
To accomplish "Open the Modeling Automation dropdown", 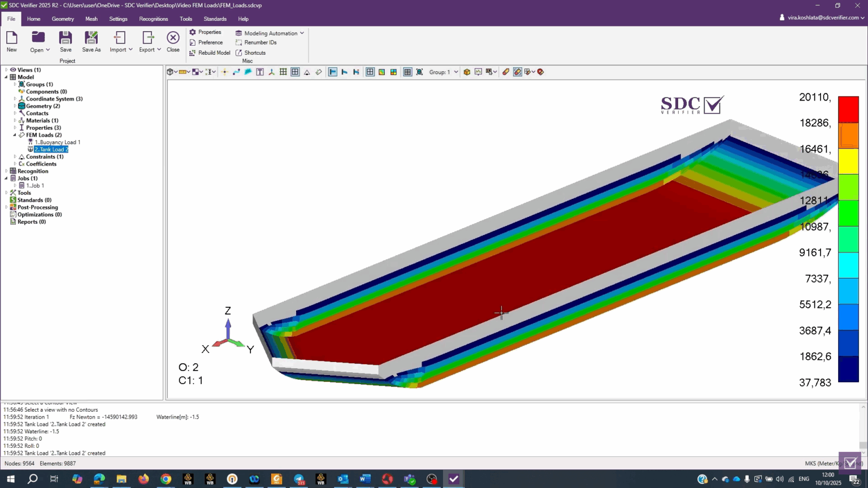I will point(270,33).
